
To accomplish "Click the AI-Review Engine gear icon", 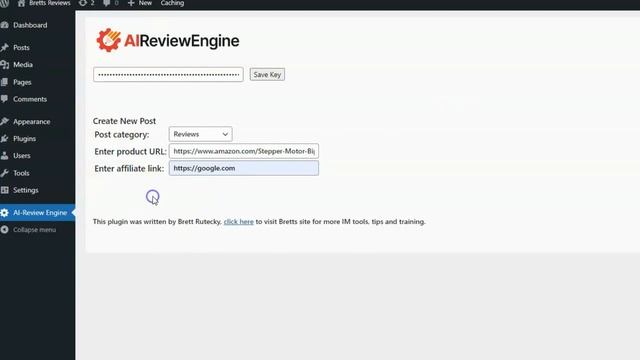I will tap(4, 213).
